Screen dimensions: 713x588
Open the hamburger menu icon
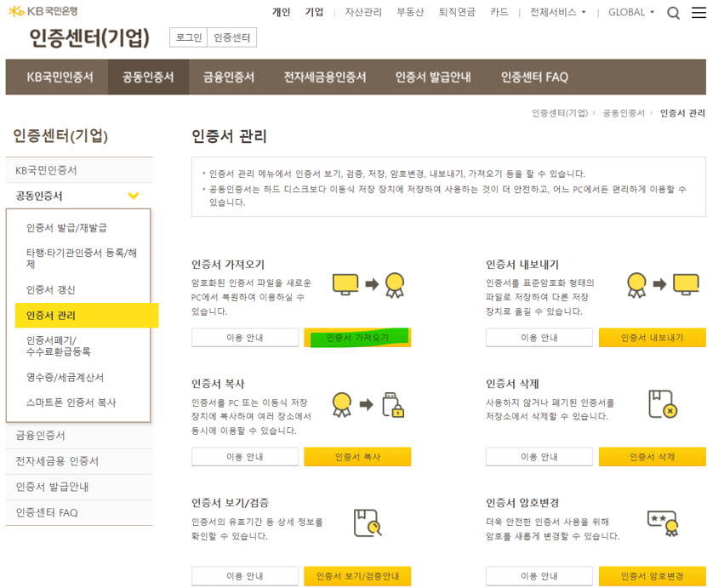click(x=698, y=13)
